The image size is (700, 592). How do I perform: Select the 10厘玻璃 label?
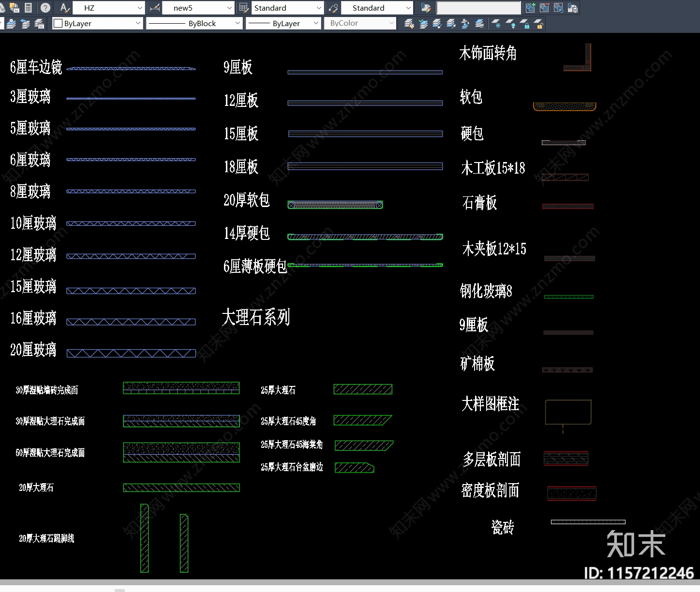33,223
